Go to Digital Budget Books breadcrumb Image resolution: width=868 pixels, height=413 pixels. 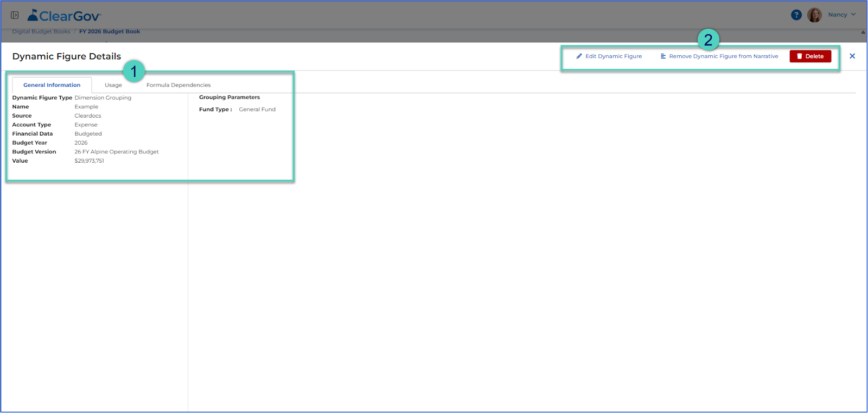click(41, 31)
